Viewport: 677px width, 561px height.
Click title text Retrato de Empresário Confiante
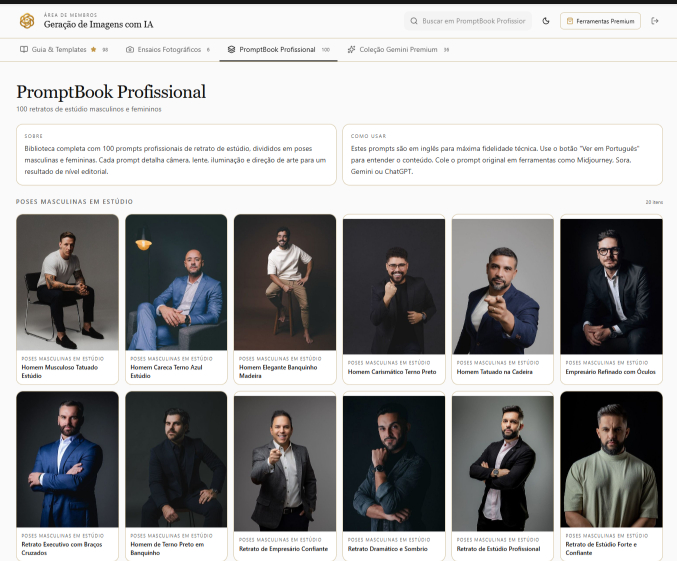coord(284,549)
